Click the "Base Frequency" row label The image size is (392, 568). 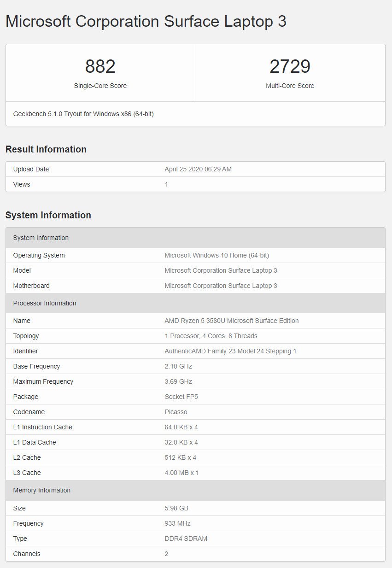pos(37,366)
